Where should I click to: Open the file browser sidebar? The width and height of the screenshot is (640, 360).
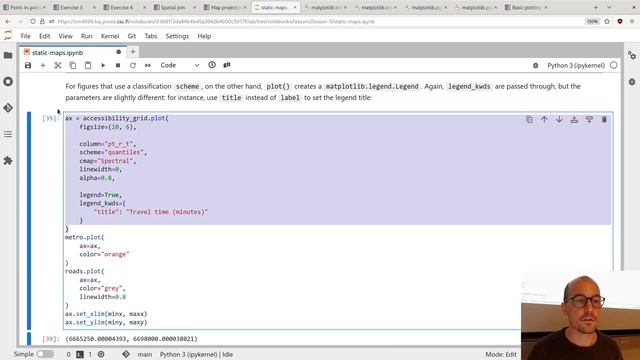[x=8, y=55]
